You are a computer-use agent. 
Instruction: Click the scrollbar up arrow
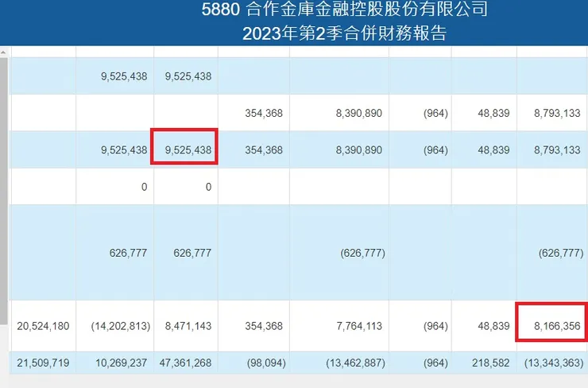3,52
